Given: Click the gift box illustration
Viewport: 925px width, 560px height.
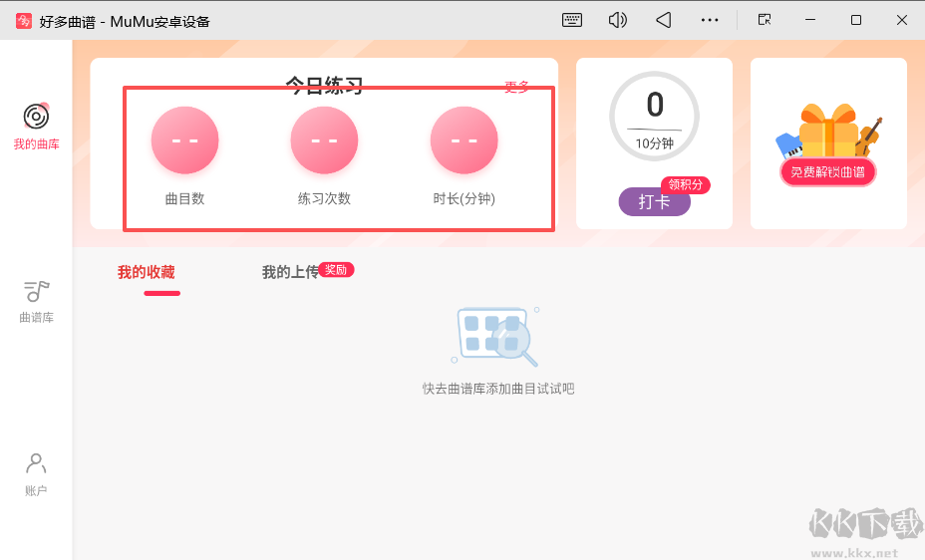Looking at the screenshot, I should click(828, 131).
